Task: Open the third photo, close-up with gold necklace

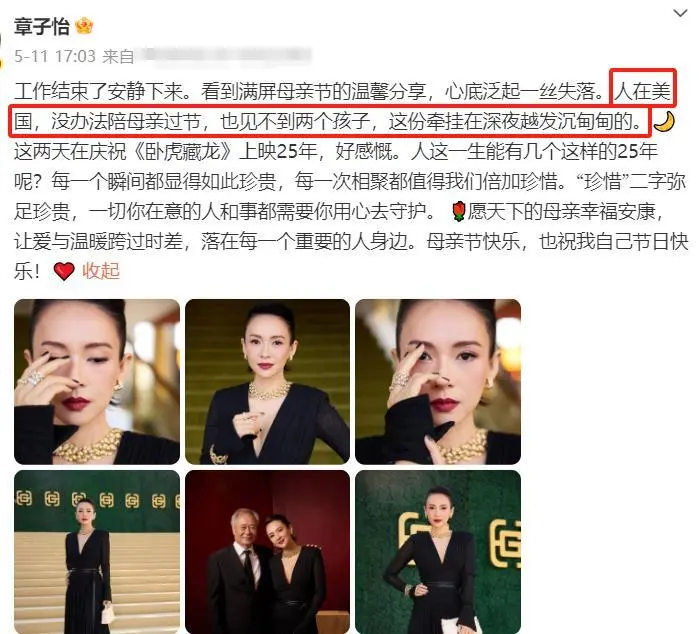Action: (438, 382)
